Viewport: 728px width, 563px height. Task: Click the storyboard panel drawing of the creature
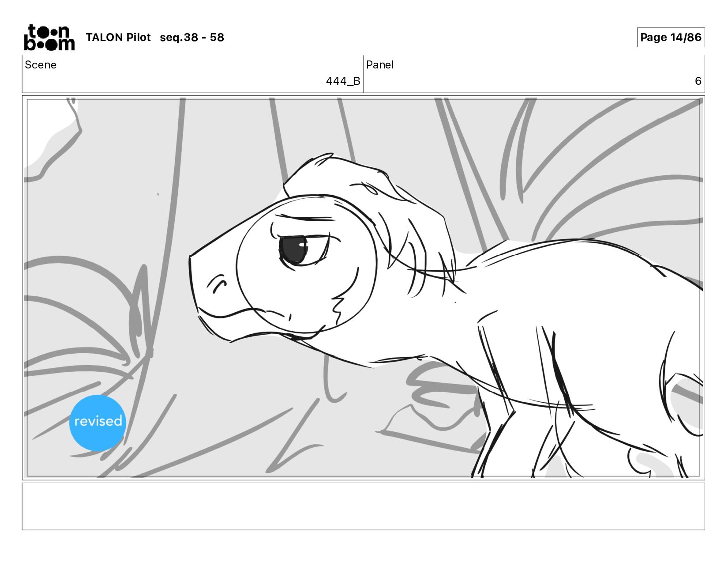[x=363, y=288]
